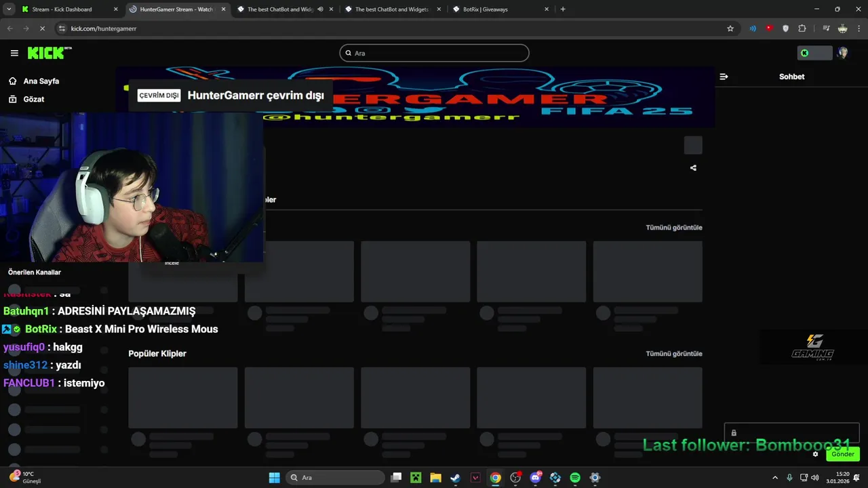Open Valorant from the taskbar

click(475, 478)
